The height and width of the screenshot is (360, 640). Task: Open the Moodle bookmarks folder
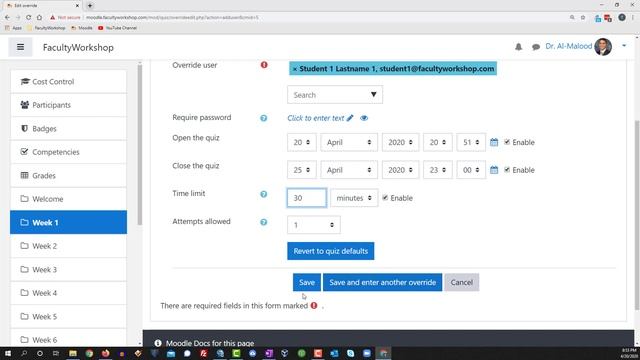pos(82,28)
